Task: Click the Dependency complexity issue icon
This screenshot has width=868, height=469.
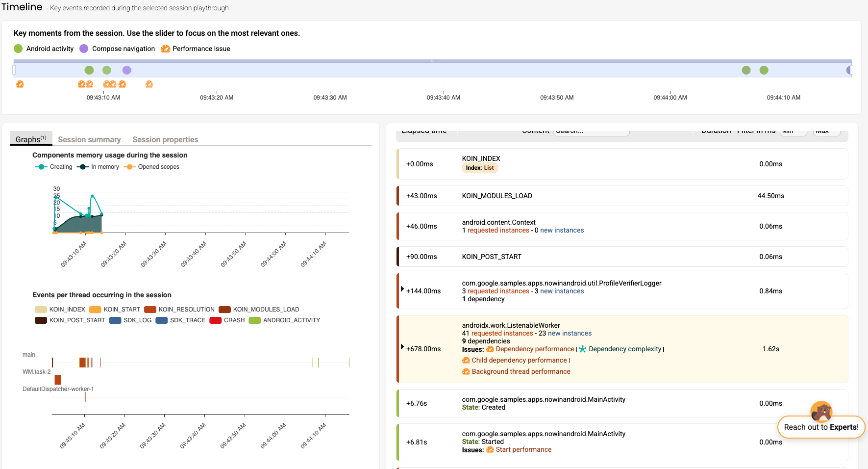Action: pos(582,349)
